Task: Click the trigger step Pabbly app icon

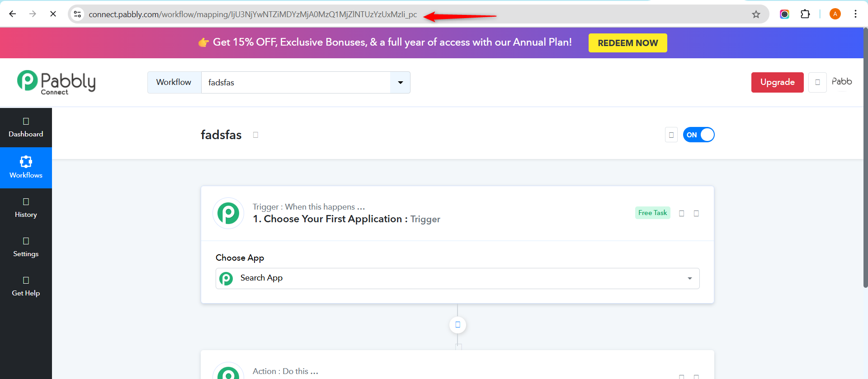Action: pyautogui.click(x=228, y=213)
